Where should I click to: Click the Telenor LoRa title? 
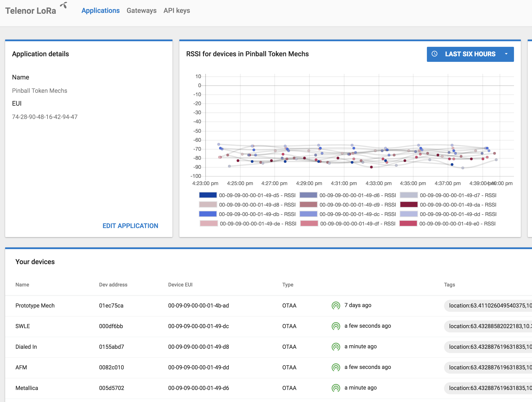coord(30,11)
